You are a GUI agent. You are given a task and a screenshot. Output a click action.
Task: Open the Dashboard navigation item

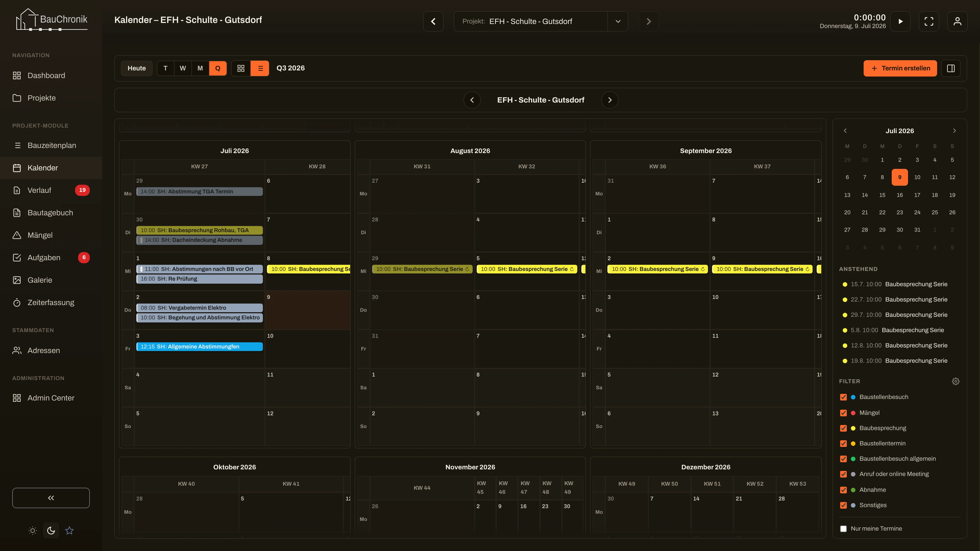pos(51,75)
